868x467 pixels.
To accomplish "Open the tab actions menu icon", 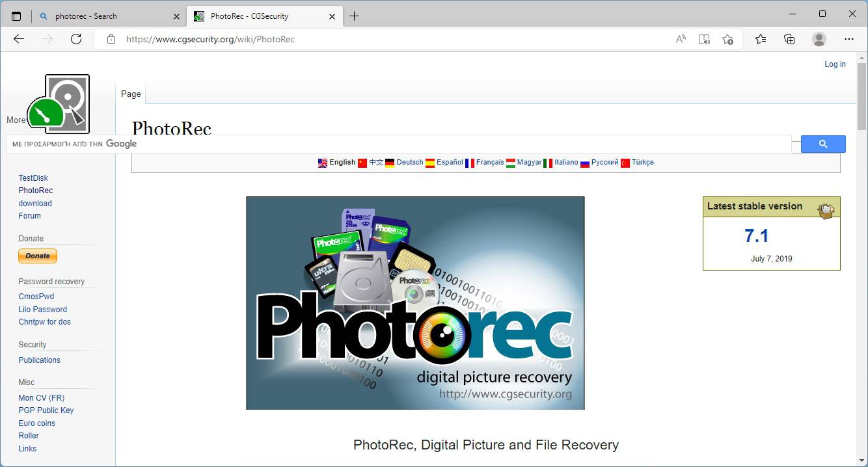I will pyautogui.click(x=16, y=16).
